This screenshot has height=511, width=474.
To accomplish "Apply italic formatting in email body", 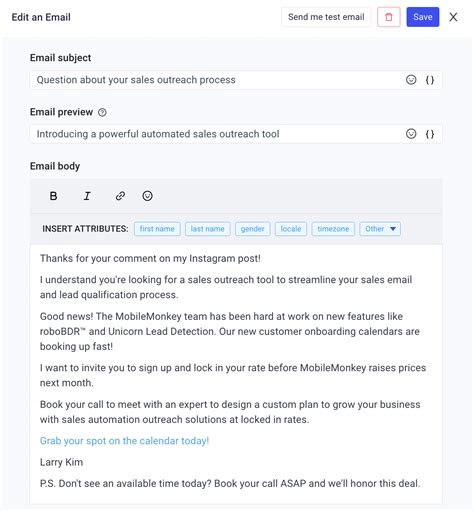I will click(x=87, y=196).
